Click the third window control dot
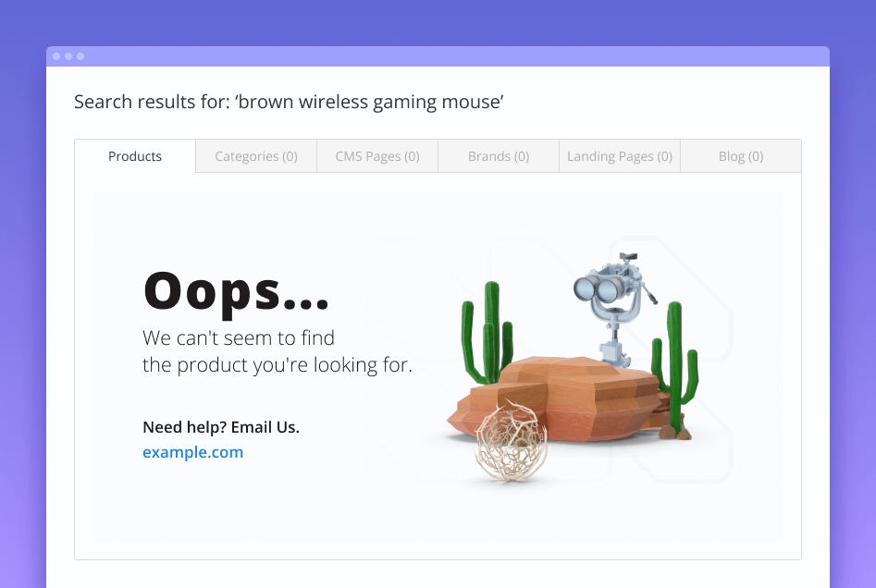The height and width of the screenshot is (588, 876). pos(80,56)
